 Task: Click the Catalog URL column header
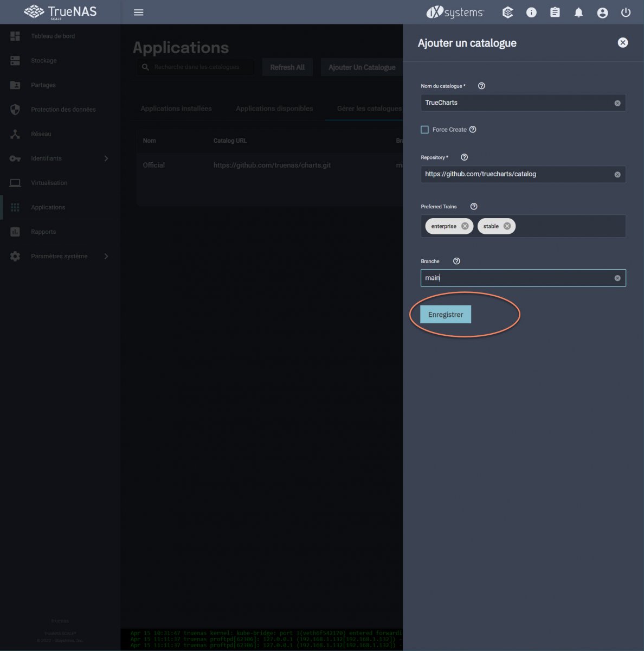pos(230,141)
